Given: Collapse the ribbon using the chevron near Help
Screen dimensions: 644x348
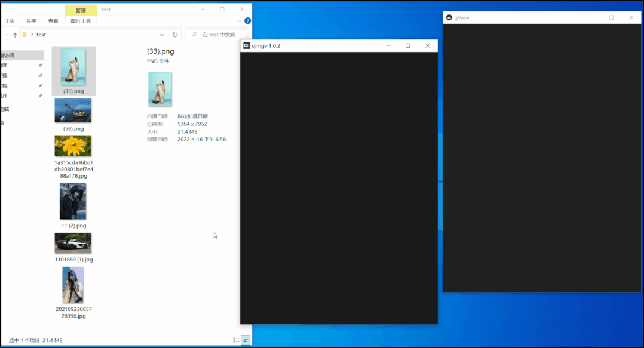Looking at the screenshot, I should (238, 20).
